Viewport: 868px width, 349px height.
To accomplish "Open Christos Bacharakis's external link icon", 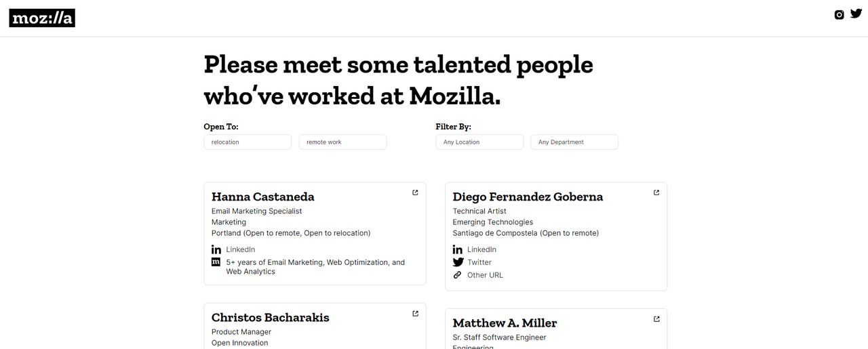I will click(415, 313).
